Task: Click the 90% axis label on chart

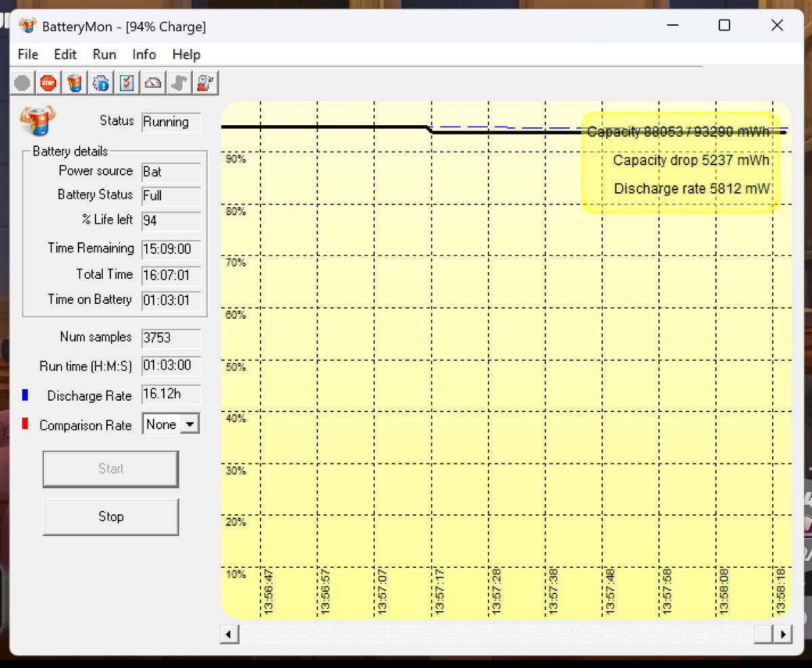Action: (x=236, y=159)
